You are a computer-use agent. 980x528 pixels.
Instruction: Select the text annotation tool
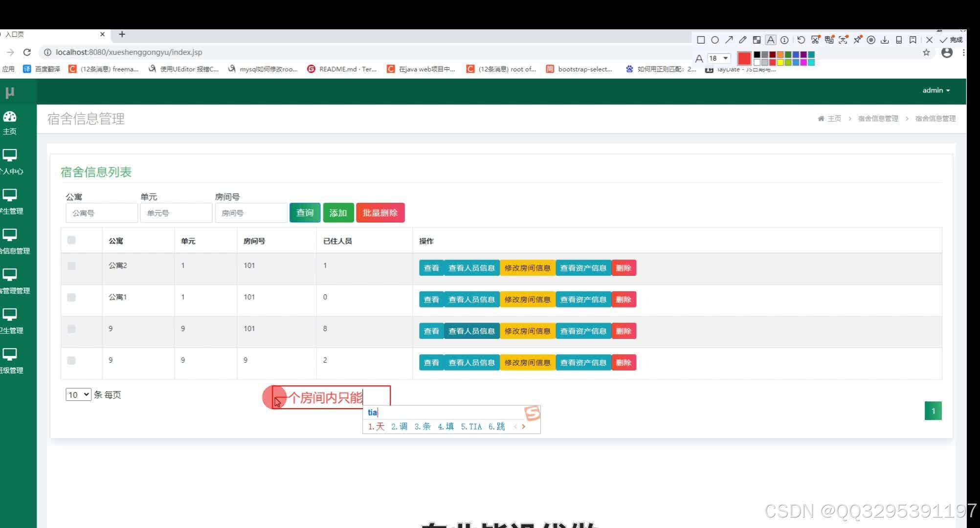coord(771,40)
